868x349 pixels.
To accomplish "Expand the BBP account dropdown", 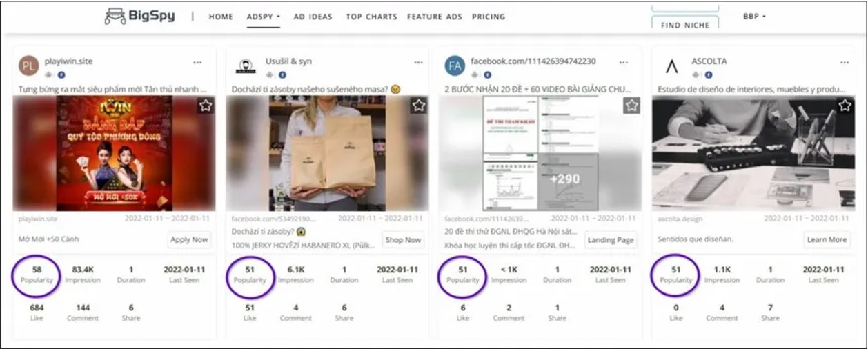I will click(x=754, y=16).
